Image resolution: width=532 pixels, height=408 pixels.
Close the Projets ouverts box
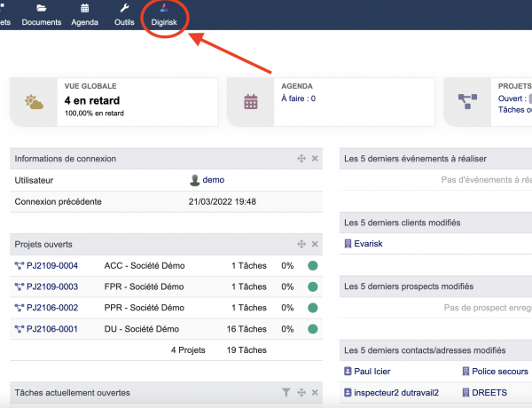(315, 244)
